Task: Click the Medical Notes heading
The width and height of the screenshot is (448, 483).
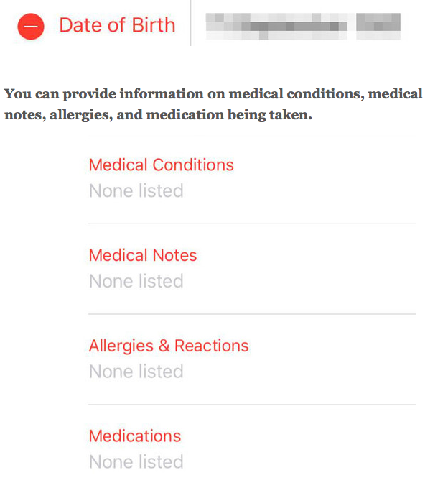Action: [x=143, y=255]
